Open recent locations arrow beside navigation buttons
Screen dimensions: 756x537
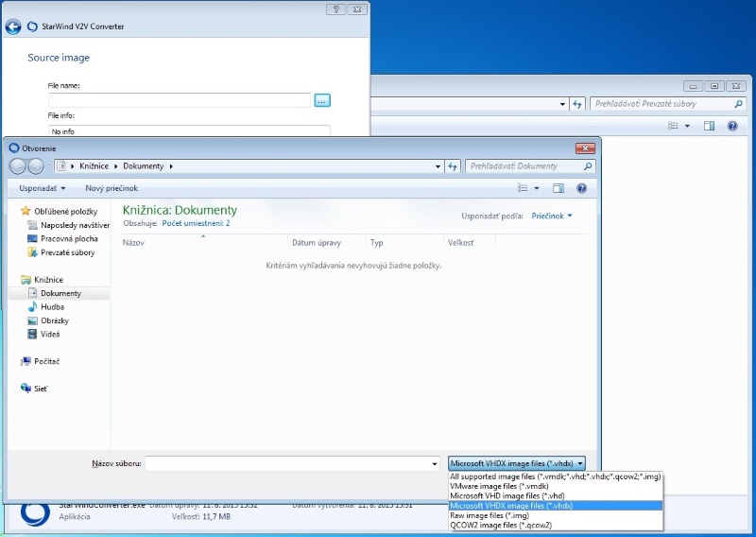click(x=49, y=166)
